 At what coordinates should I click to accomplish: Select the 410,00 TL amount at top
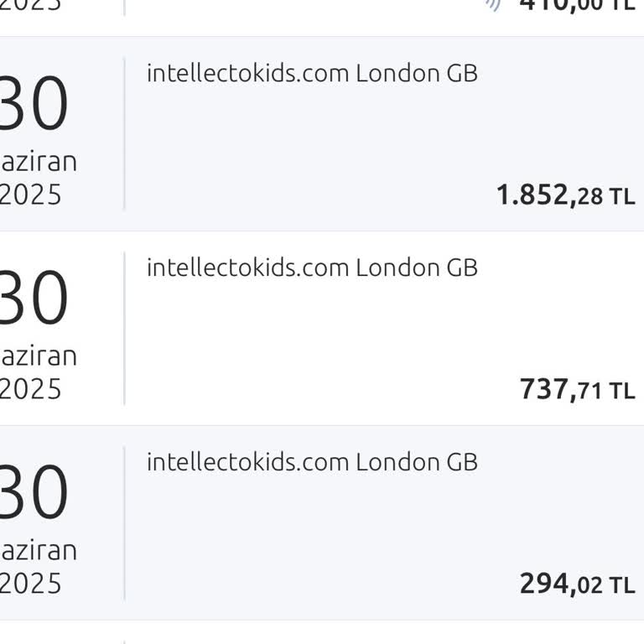(x=577, y=4)
